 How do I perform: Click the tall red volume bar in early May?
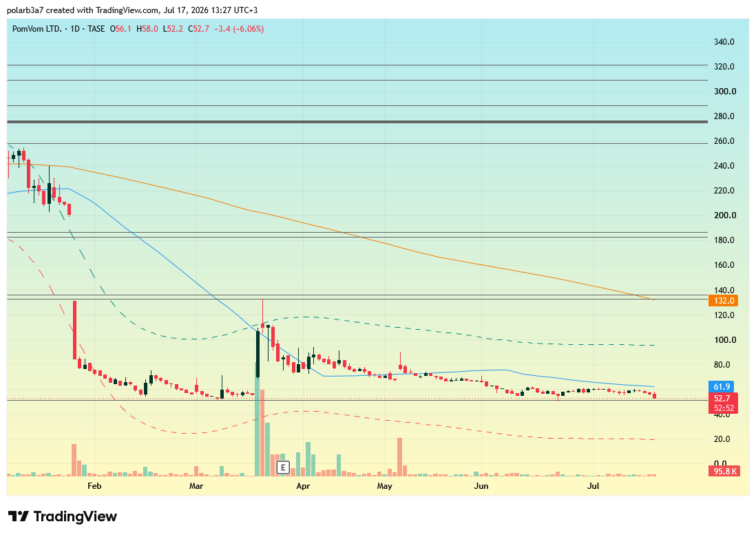tap(400, 457)
